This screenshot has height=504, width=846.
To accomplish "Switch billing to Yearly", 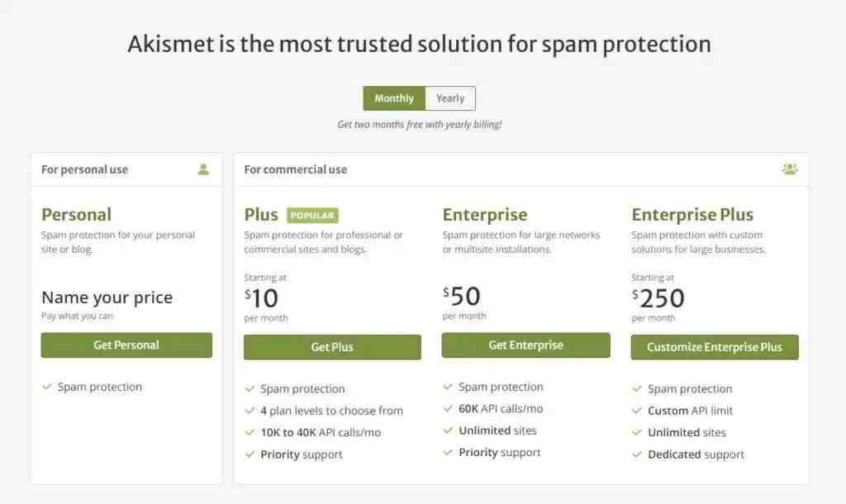I will 450,98.
